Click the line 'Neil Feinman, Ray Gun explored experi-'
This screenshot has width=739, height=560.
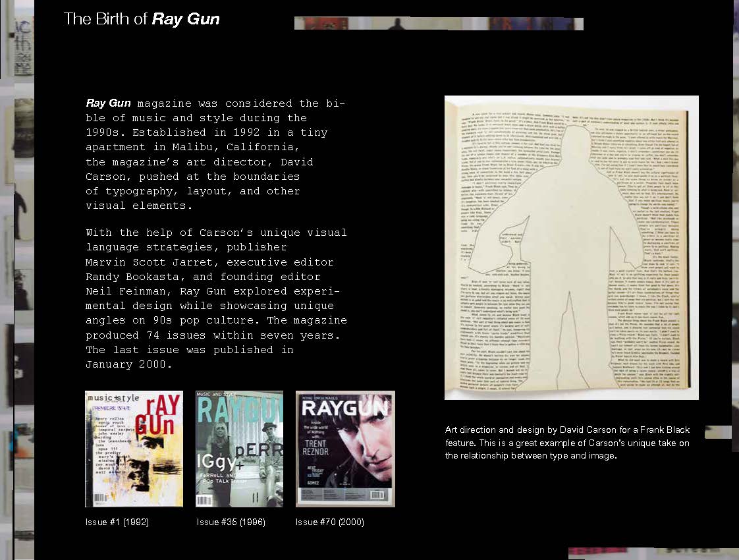click(213, 291)
